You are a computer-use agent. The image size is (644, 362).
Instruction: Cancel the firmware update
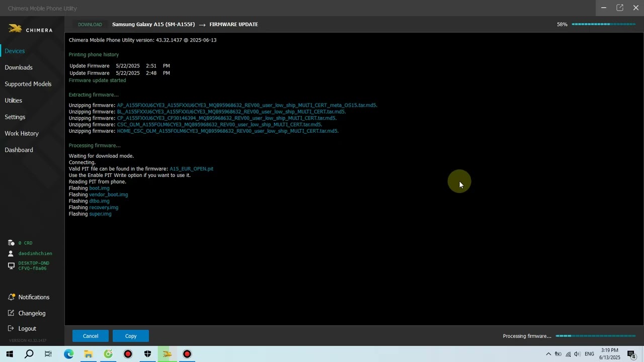pos(91,336)
